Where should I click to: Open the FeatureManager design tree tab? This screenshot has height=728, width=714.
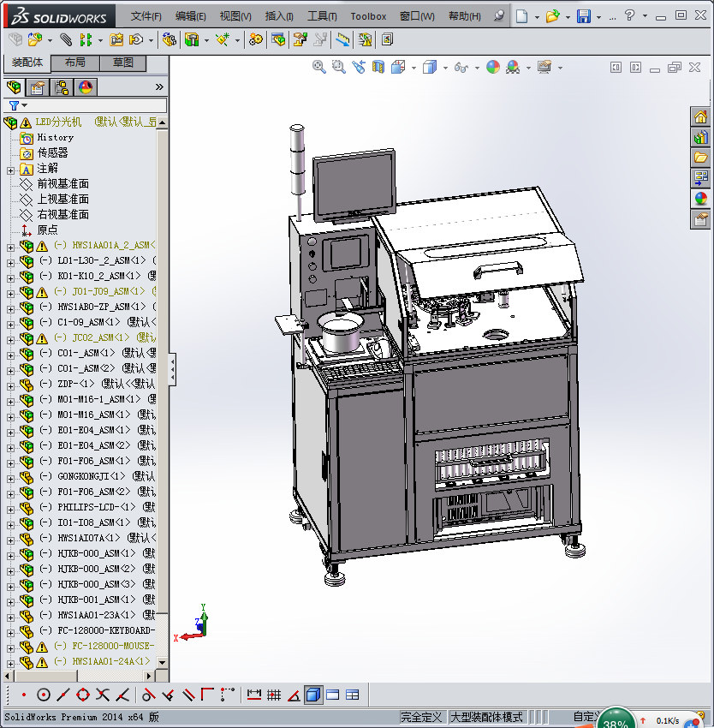[14, 87]
